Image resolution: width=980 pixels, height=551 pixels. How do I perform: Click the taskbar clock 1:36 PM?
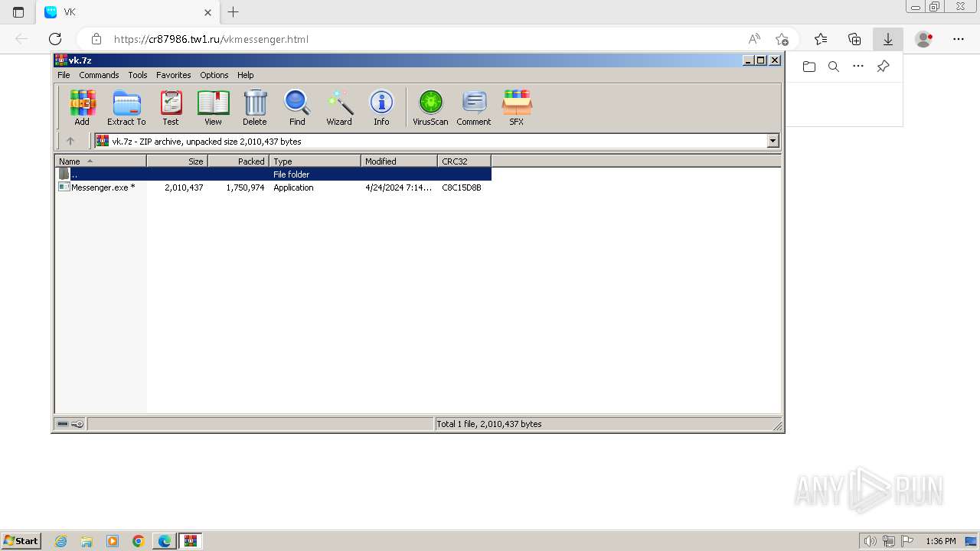pos(940,541)
